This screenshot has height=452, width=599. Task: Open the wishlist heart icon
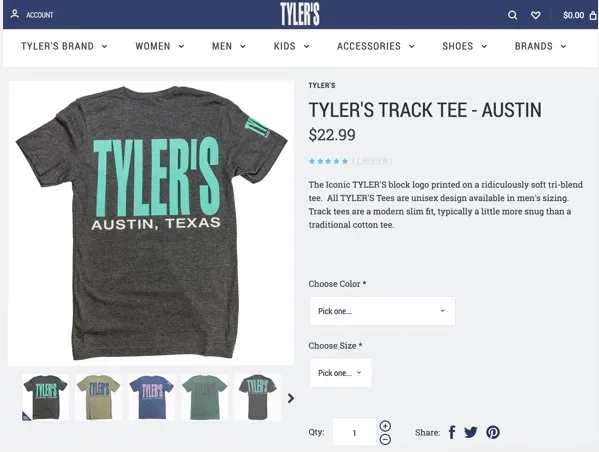[536, 15]
